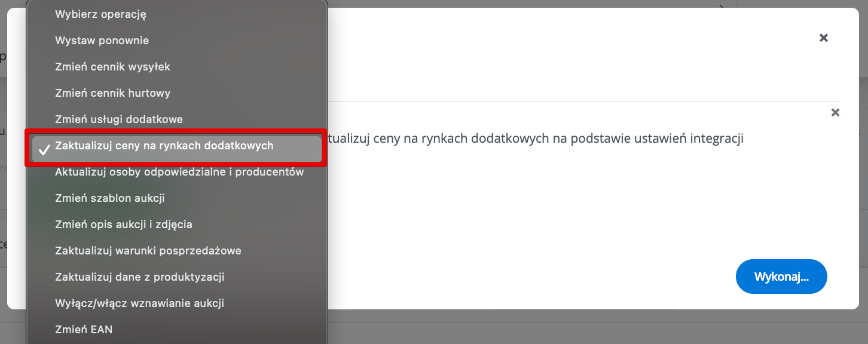Pick 'Zaktualizuj warunki posprzedażowe' option
The image size is (868, 344).
tap(148, 251)
